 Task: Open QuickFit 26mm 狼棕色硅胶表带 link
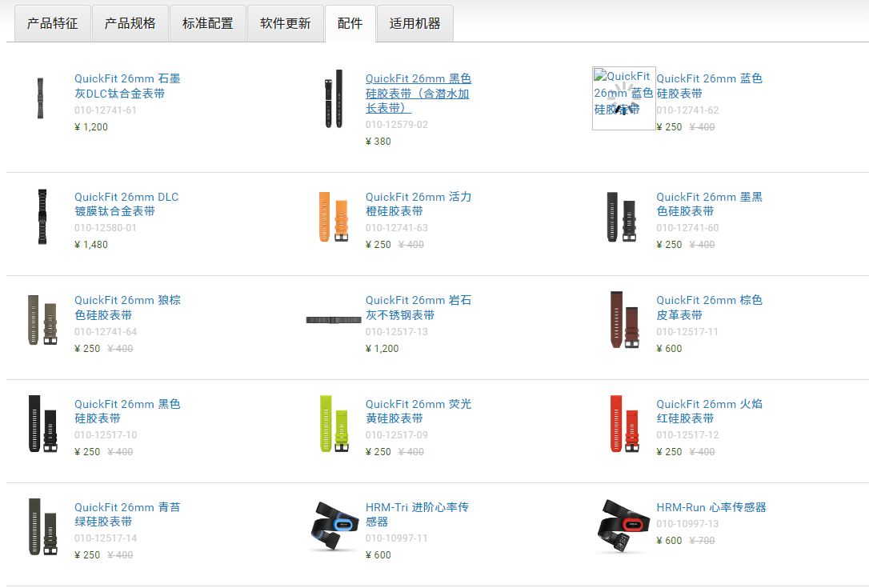[127, 307]
